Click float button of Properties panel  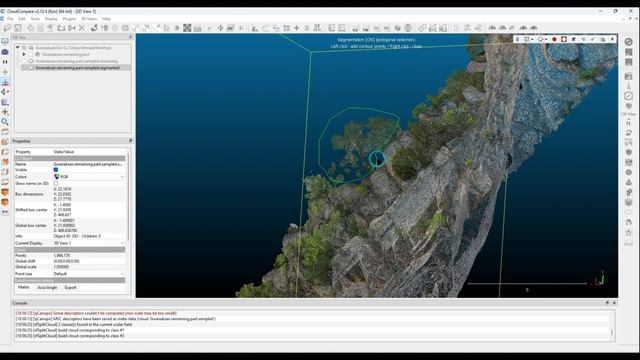pyautogui.click(x=131, y=141)
